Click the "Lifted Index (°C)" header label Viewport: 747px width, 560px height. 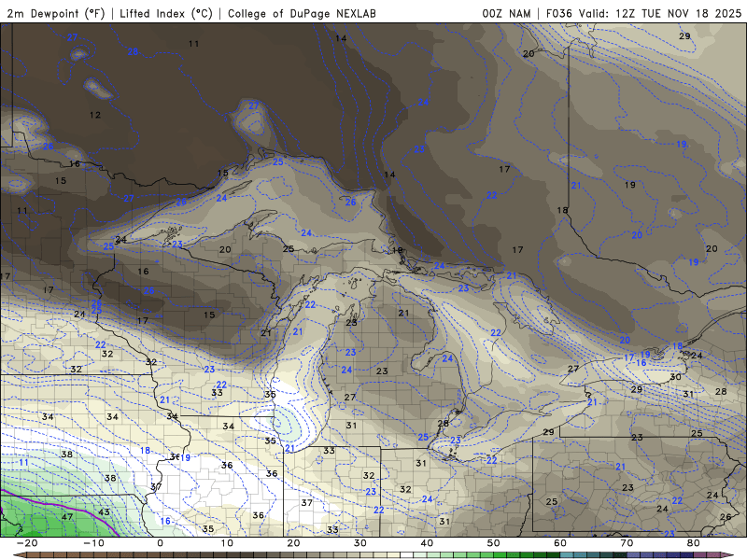pyautogui.click(x=166, y=13)
